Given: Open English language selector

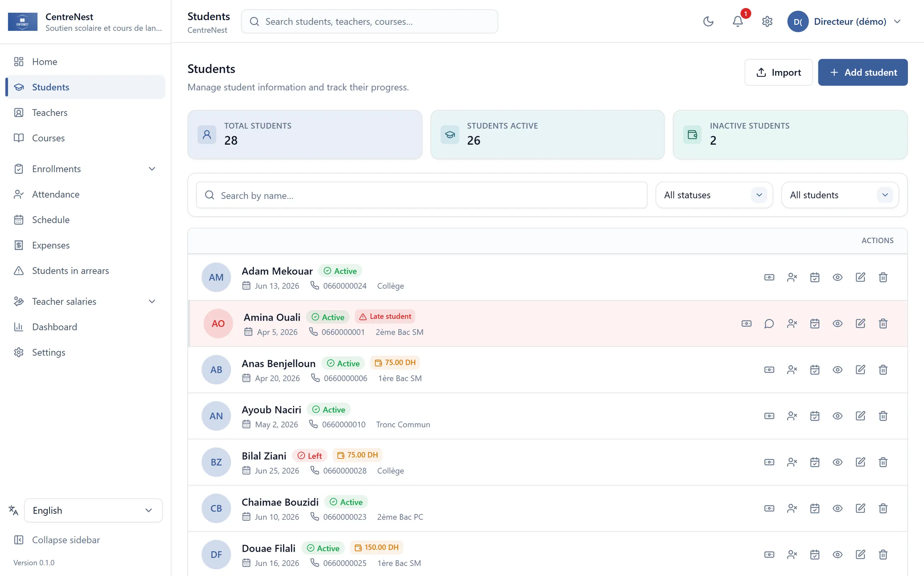Looking at the screenshot, I should pyautogui.click(x=93, y=510).
